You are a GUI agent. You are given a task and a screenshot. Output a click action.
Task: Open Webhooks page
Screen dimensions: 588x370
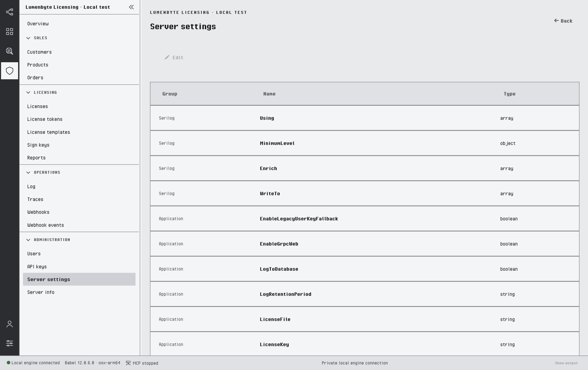(x=38, y=212)
